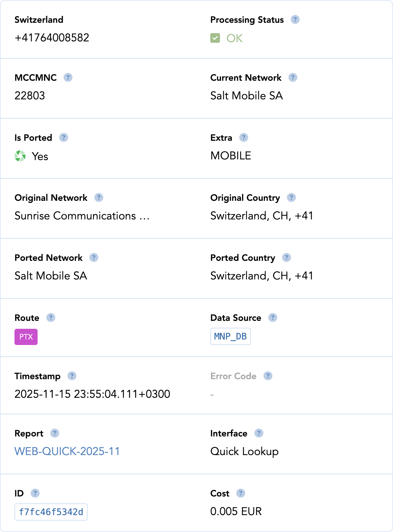Viewport: 393px width, 532px height.
Task: Open help for the Error Code field
Action: 268,376
